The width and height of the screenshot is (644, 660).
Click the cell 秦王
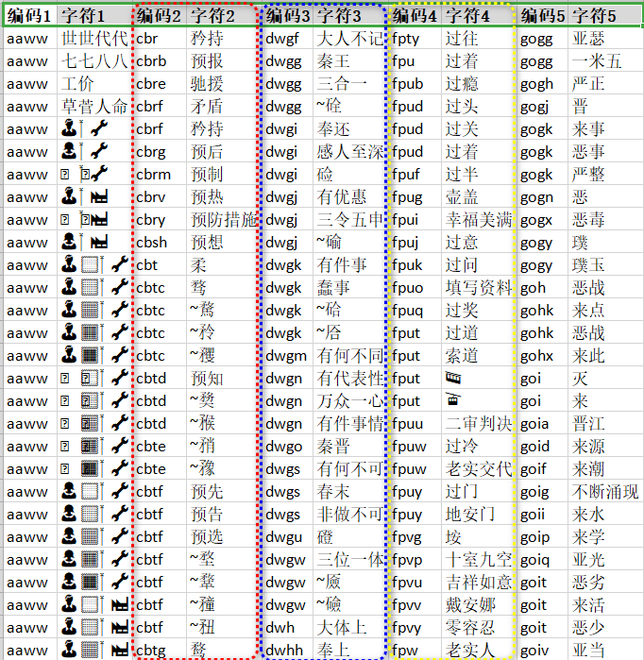click(x=350, y=61)
